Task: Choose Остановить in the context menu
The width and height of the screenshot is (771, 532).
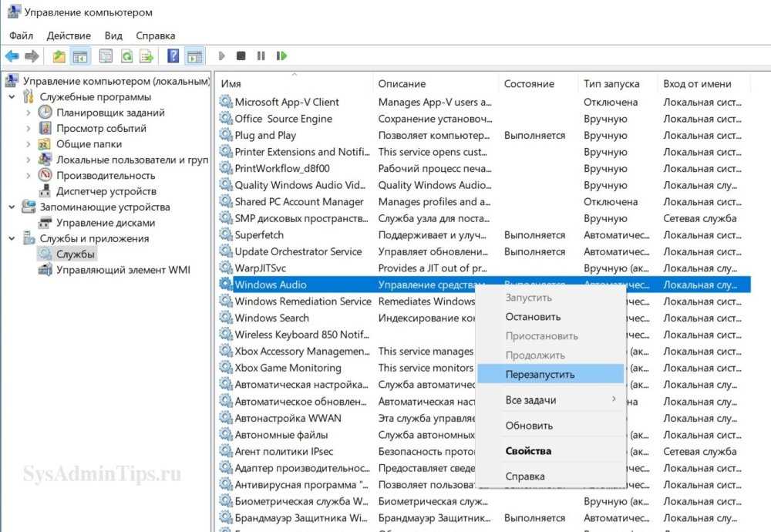Action: (x=533, y=317)
